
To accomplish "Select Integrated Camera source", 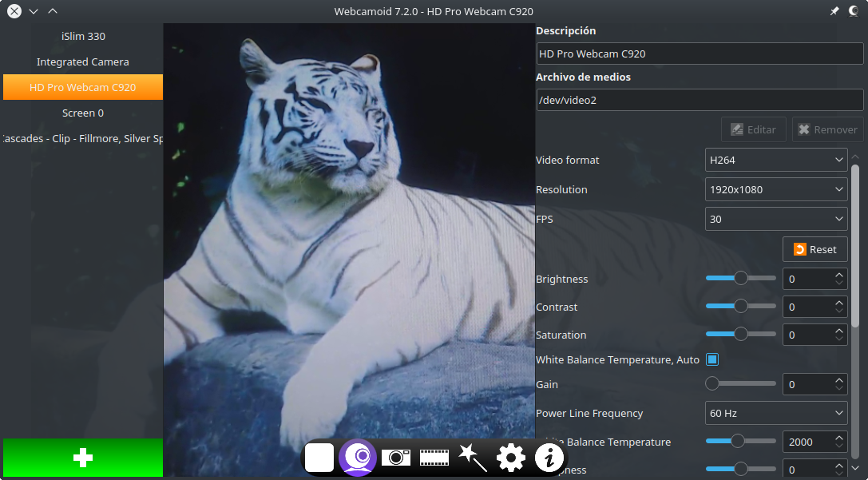I will point(83,61).
